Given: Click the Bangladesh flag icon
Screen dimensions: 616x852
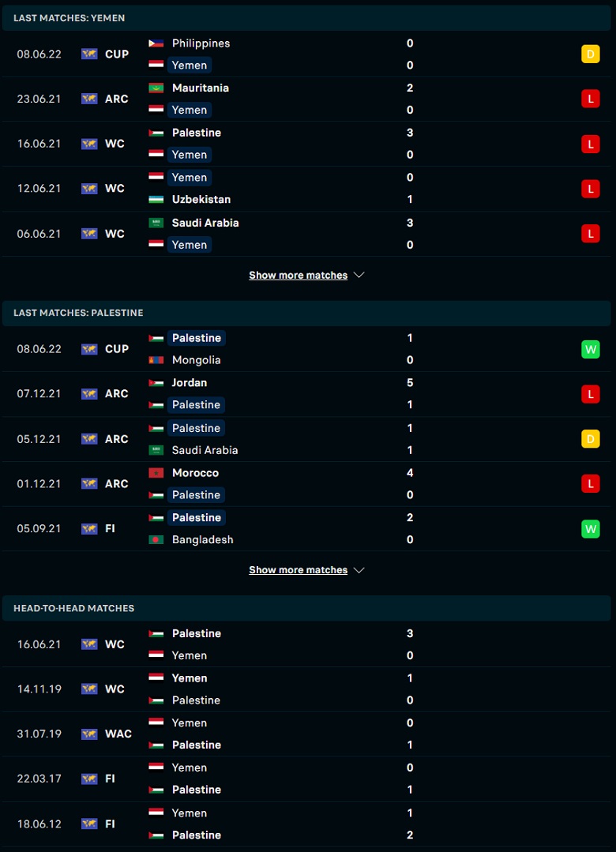Looking at the screenshot, I should [156, 539].
